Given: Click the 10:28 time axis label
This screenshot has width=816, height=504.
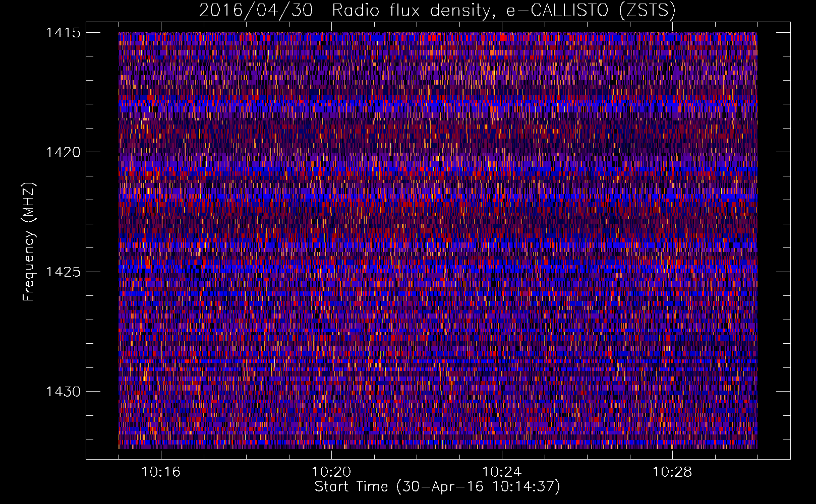Looking at the screenshot, I should point(672,472).
